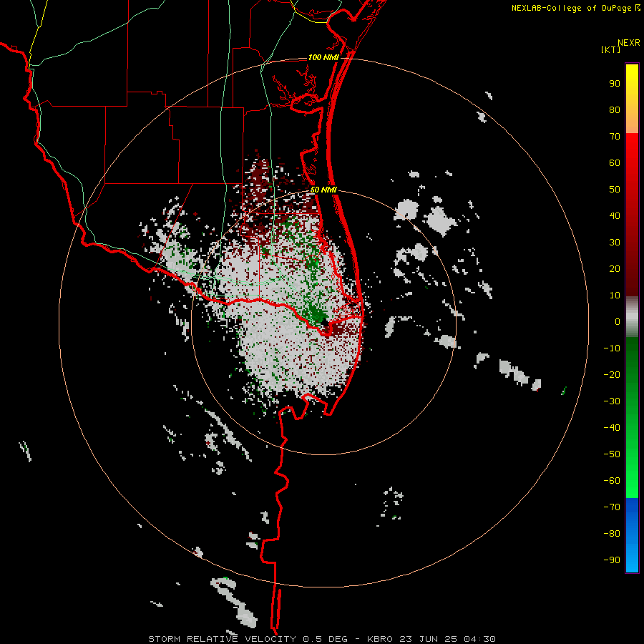The image size is (644, 644).
Task: Click the gray zero-velocity band of the color bar
Action: click(x=632, y=317)
